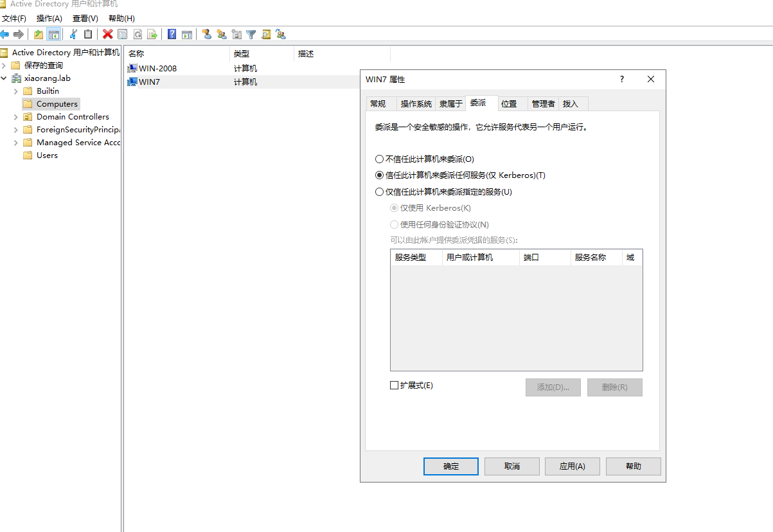773x532 pixels.
Task: Click the Export List toolbar icon
Action: [153, 34]
